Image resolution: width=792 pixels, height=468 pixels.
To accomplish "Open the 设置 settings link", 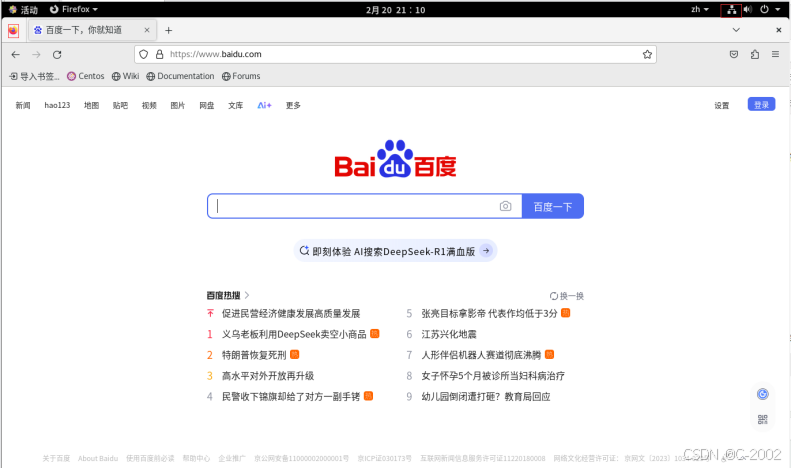I will [721, 106].
